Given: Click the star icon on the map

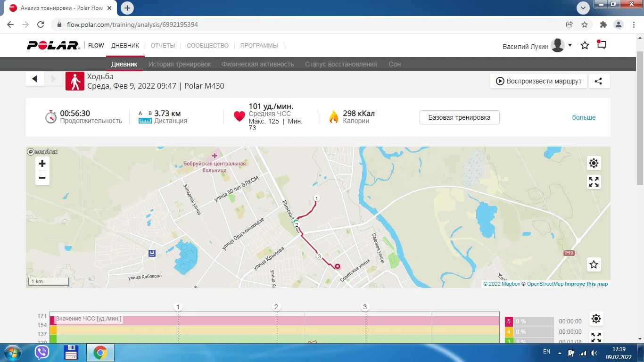Looking at the screenshot, I should click(x=594, y=264).
